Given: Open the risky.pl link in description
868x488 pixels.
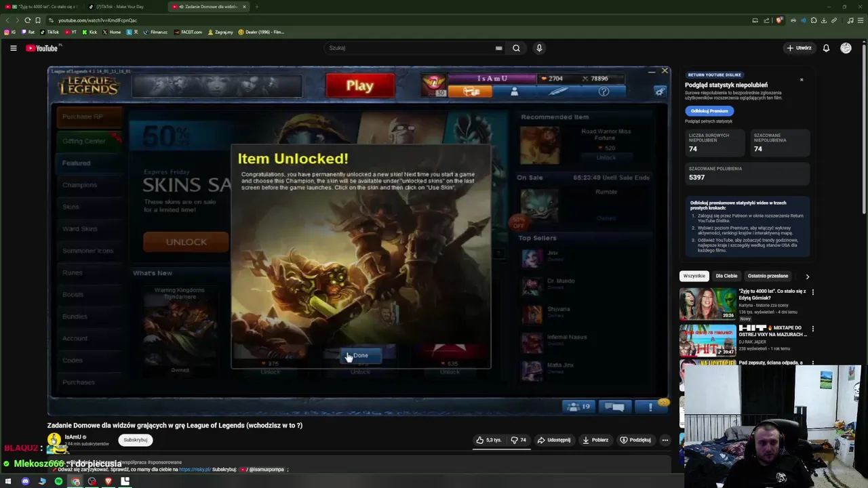Looking at the screenshot, I should [195, 469].
